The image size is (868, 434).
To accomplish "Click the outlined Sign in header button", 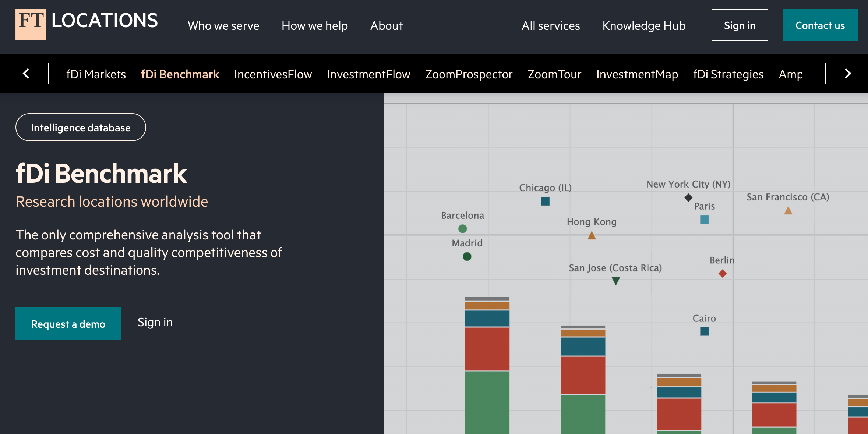I will (739, 25).
